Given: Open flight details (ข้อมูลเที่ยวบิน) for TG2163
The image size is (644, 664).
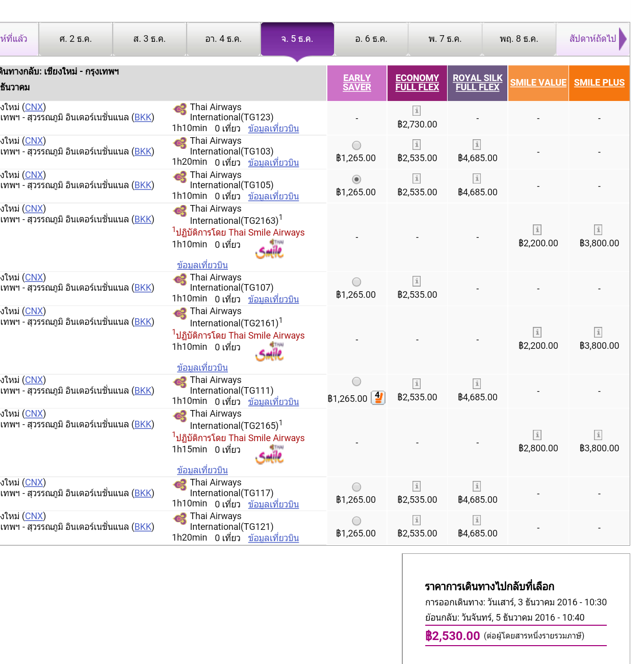Looking at the screenshot, I should [202, 265].
